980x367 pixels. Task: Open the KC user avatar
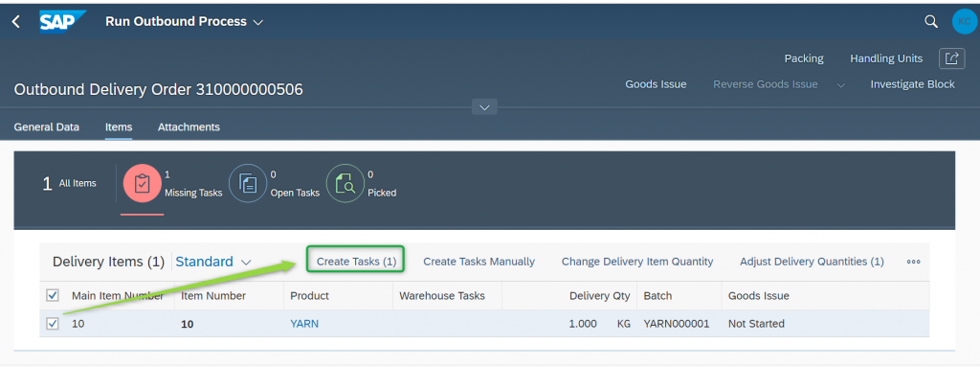965,21
